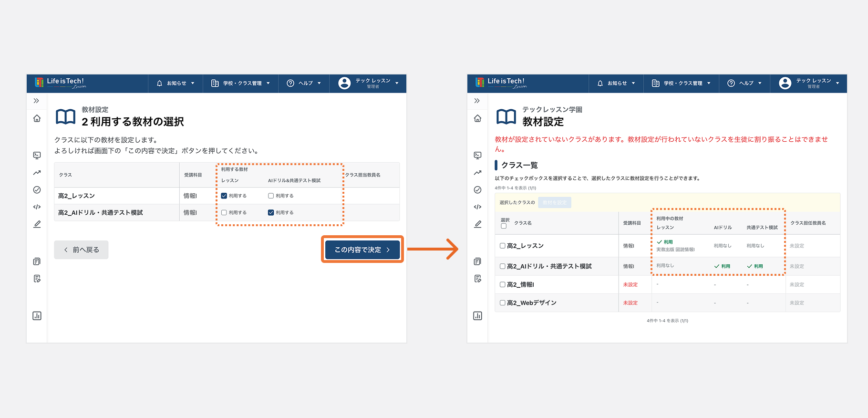Open the trend arrow icon in the 教材の選択 window sidebar
Viewport: 868px width, 418px height.
pos(37,173)
